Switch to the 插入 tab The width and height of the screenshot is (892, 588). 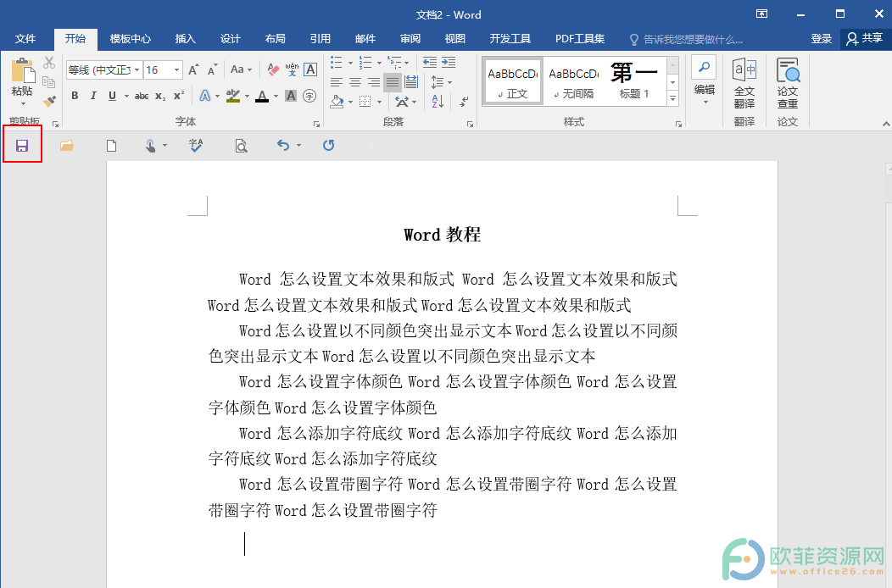[185, 39]
